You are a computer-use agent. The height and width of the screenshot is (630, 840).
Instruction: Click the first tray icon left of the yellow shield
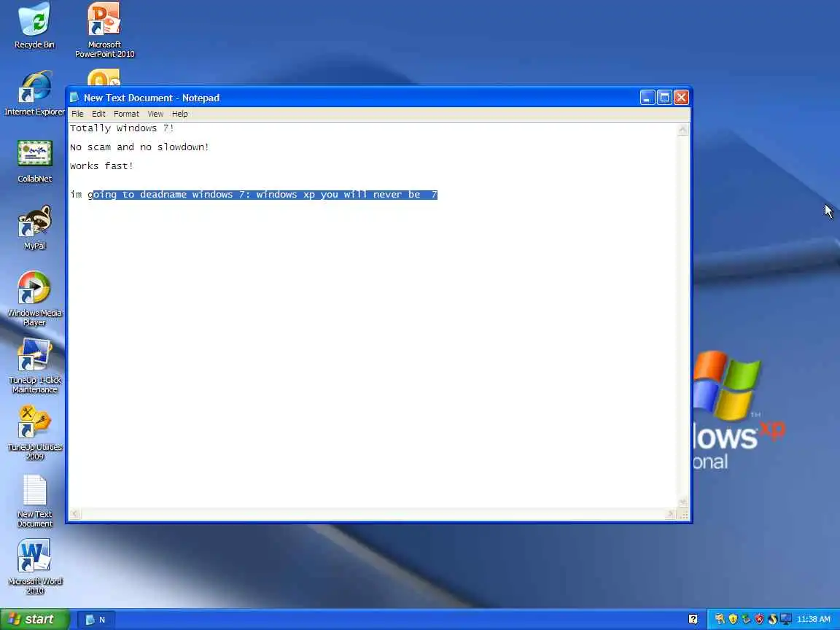[x=720, y=619]
